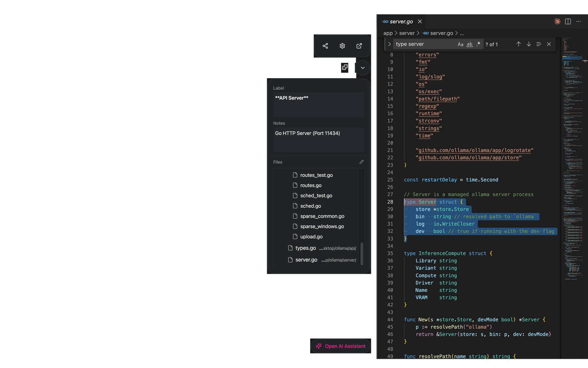The height and width of the screenshot is (368, 588).
Task: Click the pencil edit icon beside the Files header
Action: pos(361,162)
